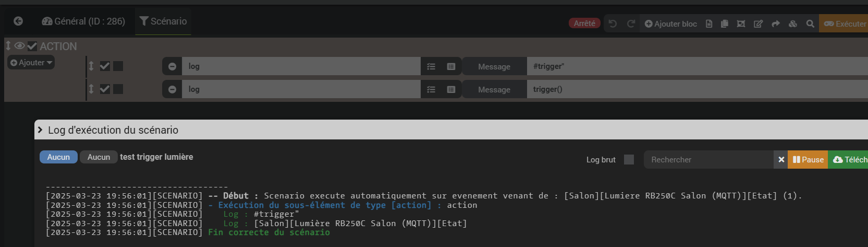Click the edit pencil icon in the toolbar

(x=758, y=23)
